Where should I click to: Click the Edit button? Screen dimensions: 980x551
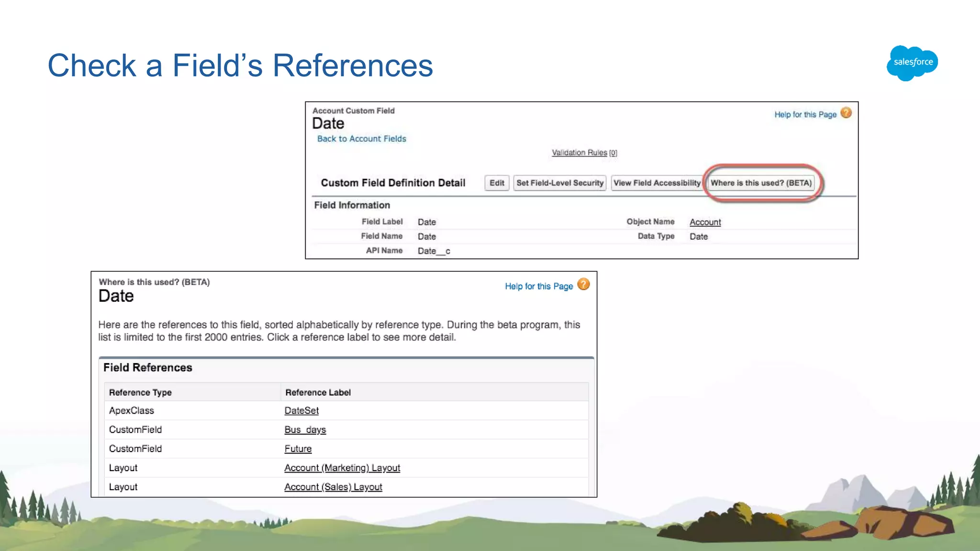497,183
